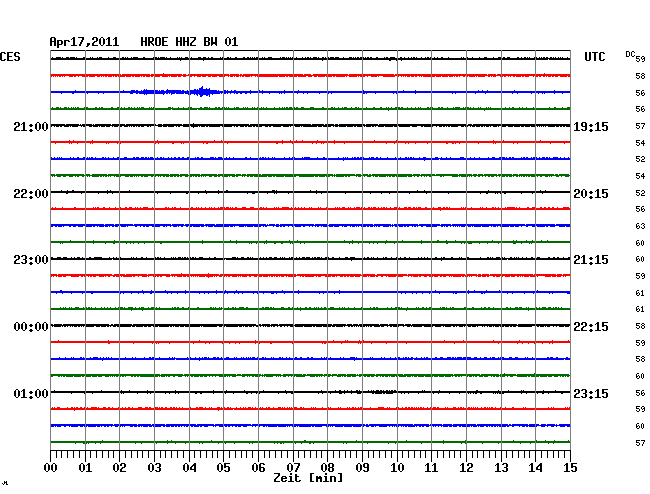The image size is (650, 494).
Task: Click minute tick label 15 on the axis
Action: (x=570, y=468)
